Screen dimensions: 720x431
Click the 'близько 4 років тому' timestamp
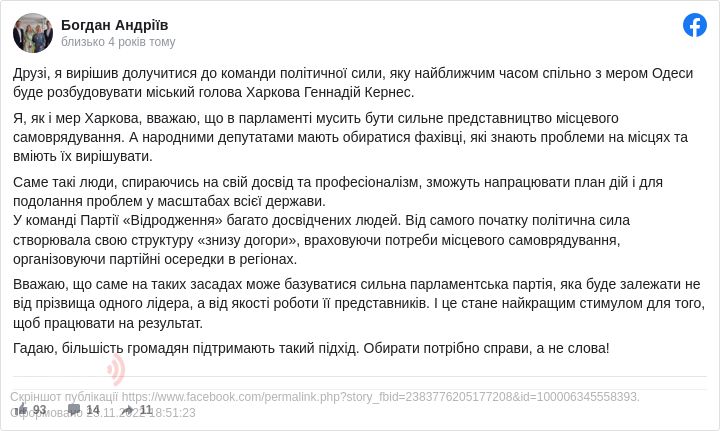click(118, 42)
